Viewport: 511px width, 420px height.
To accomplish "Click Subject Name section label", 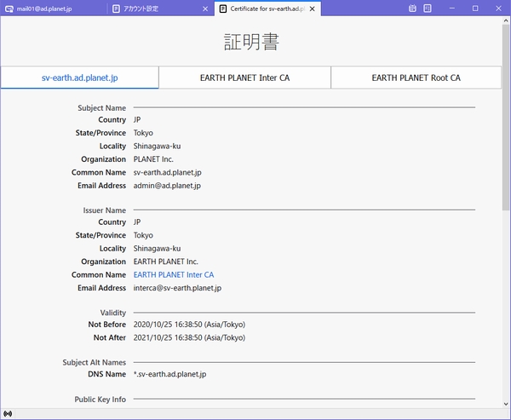I will point(101,108).
